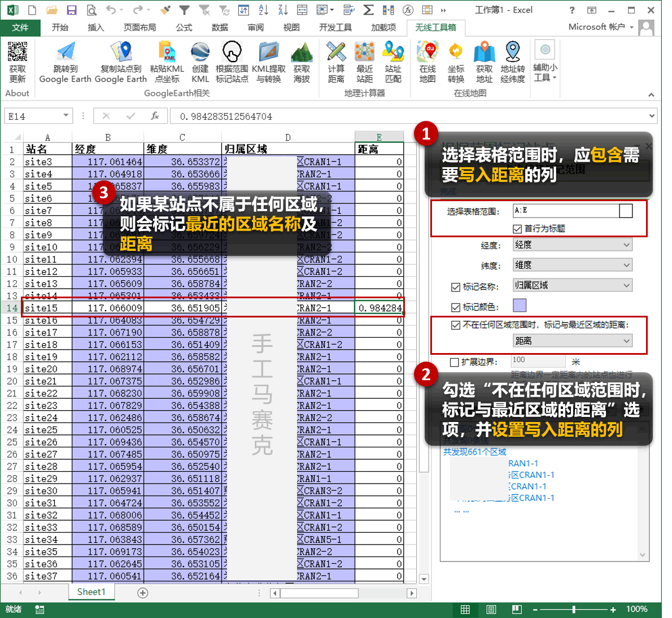Click the horizontal scrollbar right arrow
Screen dimensions: 672x618
point(412,593)
